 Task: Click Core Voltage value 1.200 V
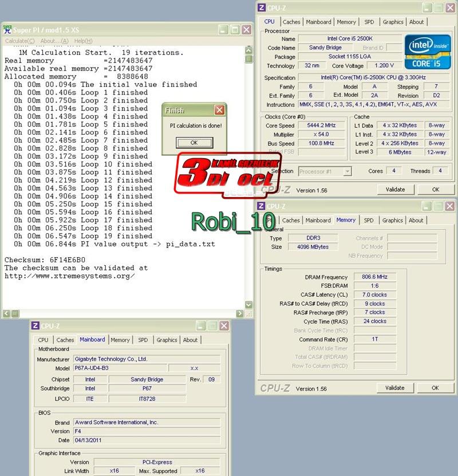pyautogui.click(x=384, y=65)
